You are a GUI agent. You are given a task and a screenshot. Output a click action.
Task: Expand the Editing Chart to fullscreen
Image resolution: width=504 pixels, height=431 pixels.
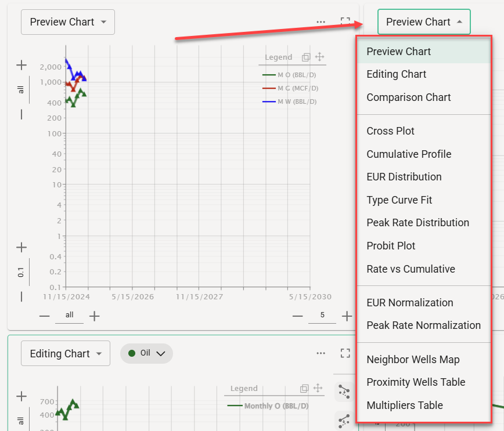(x=345, y=353)
